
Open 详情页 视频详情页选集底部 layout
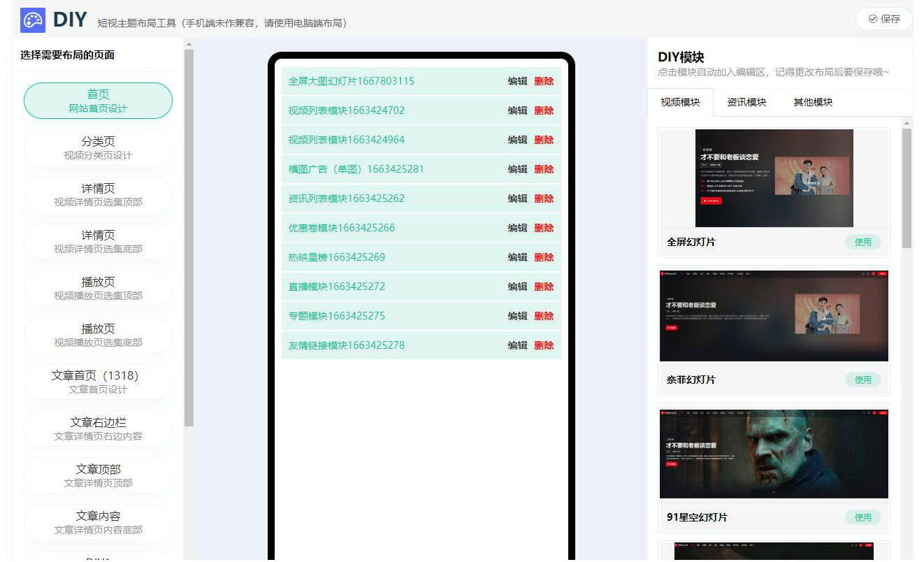(98, 241)
